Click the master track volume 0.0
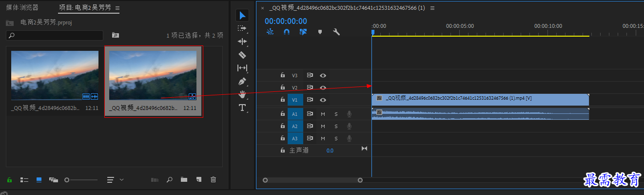Image resolution: width=644 pixels, height=195 pixels. (330, 151)
